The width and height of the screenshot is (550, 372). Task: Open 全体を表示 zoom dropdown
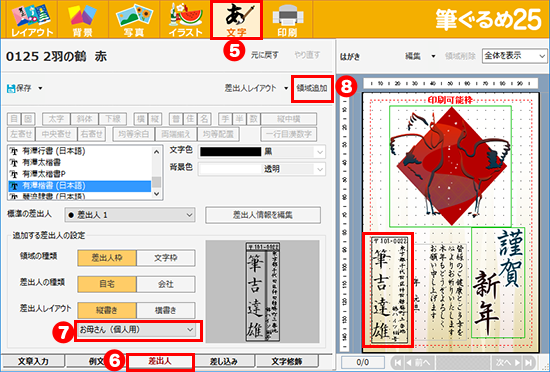(x=514, y=56)
